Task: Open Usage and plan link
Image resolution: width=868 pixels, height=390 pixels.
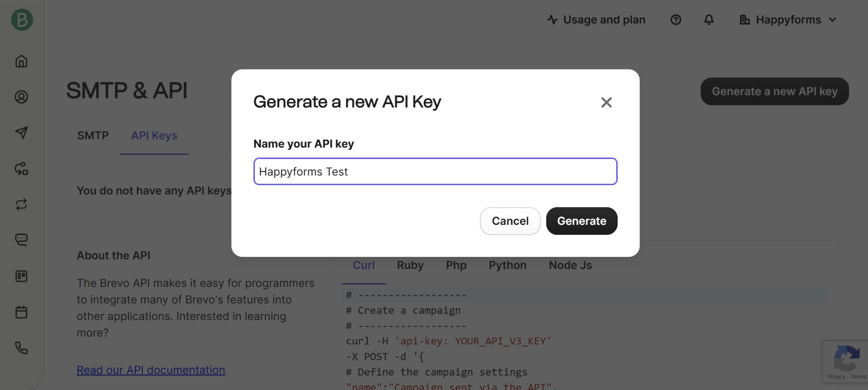Action: (596, 20)
